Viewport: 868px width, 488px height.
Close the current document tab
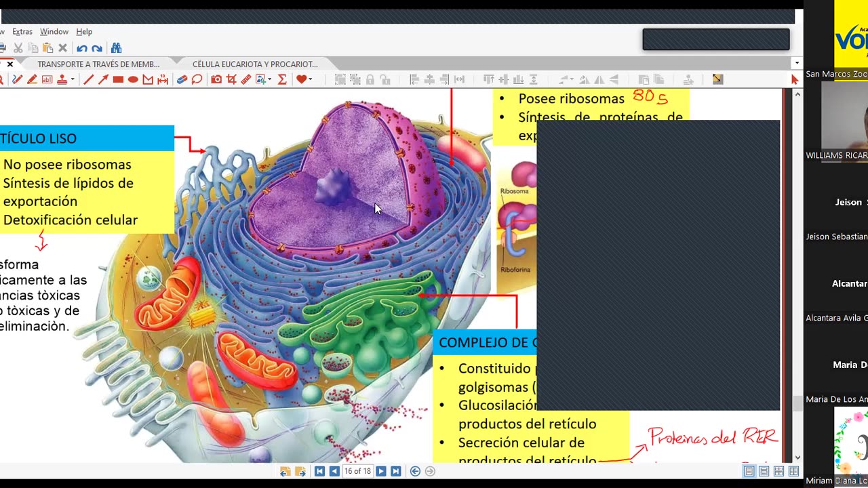tap(9, 64)
